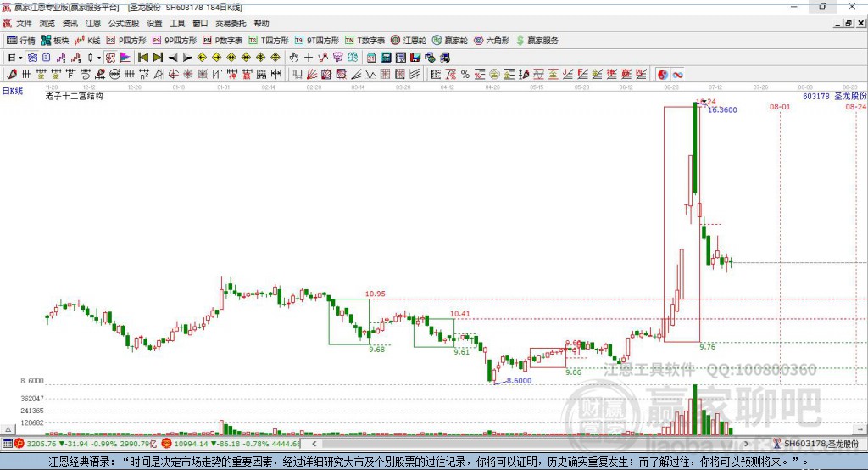Open the 江恩 menu
The height and width of the screenshot is (470, 868).
coord(92,24)
